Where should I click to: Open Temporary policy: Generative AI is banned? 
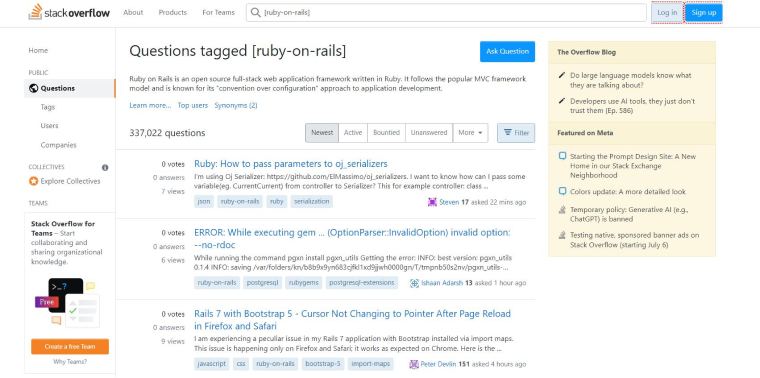pos(629,214)
